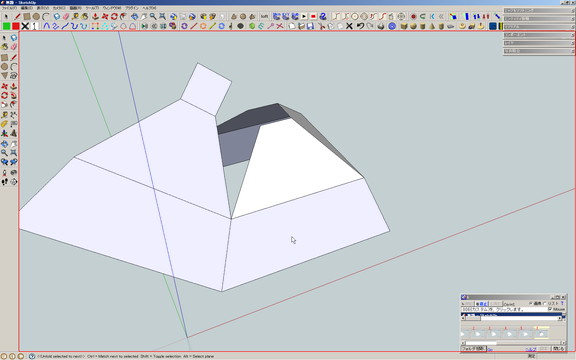576x360 pixels.
Task: Open the プラグイン menu
Action: coord(132,8)
